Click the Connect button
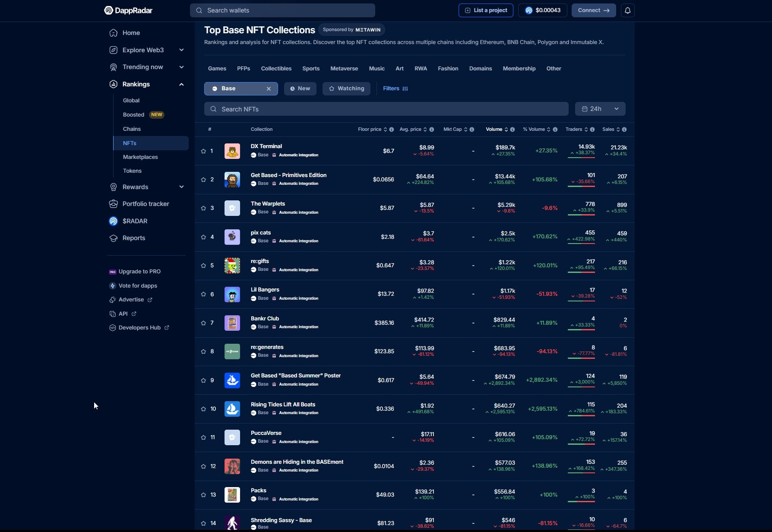Viewport: 772px width, 532px height. coord(593,10)
